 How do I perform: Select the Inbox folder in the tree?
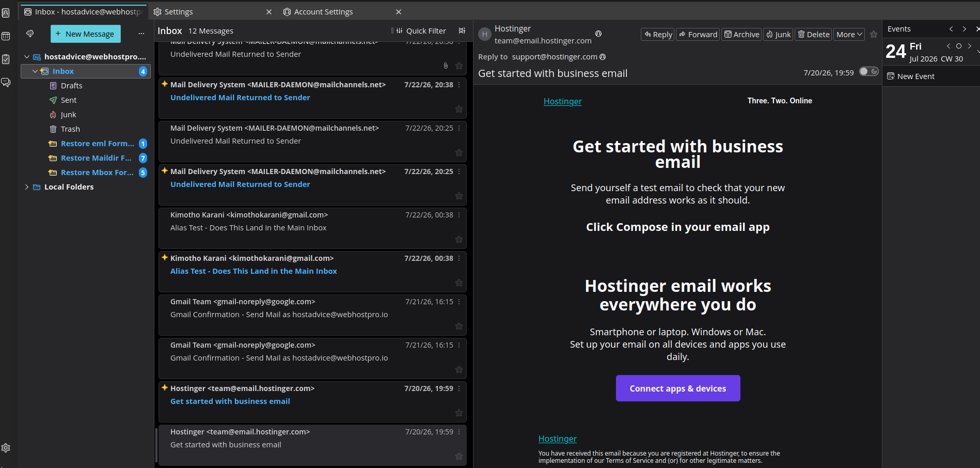click(86, 71)
